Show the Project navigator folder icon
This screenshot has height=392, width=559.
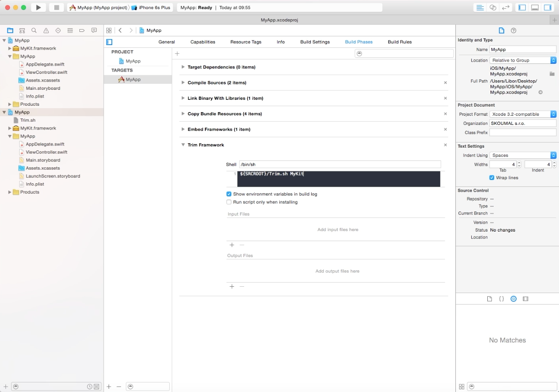10,31
